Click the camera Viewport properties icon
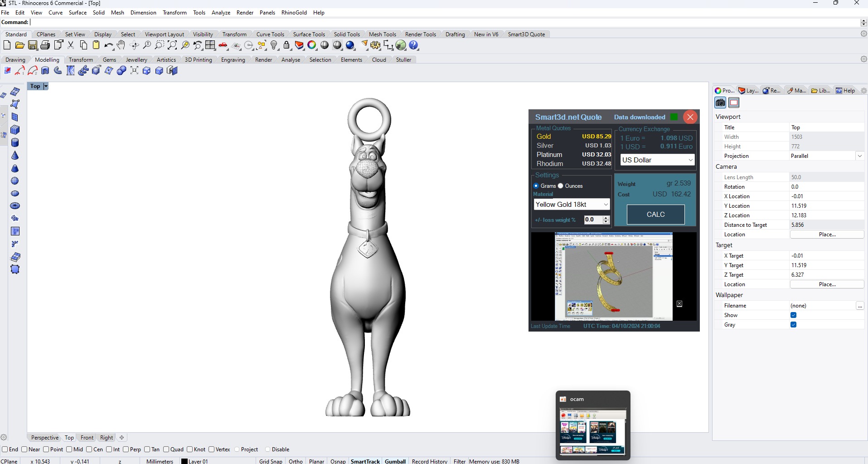The width and height of the screenshot is (868, 464). (x=720, y=103)
